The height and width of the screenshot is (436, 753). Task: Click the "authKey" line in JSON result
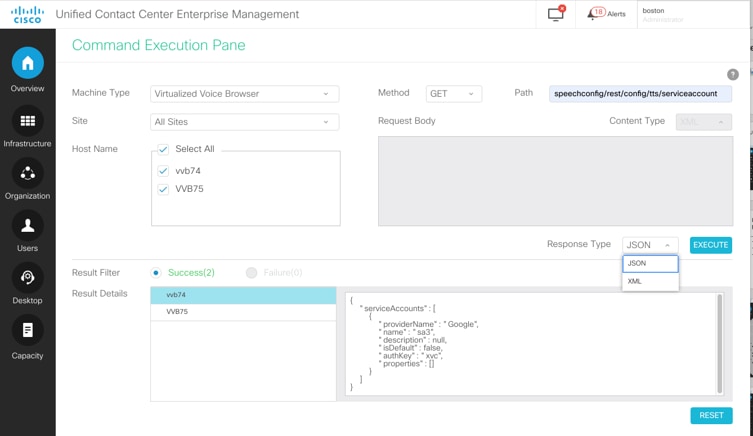[411, 356]
